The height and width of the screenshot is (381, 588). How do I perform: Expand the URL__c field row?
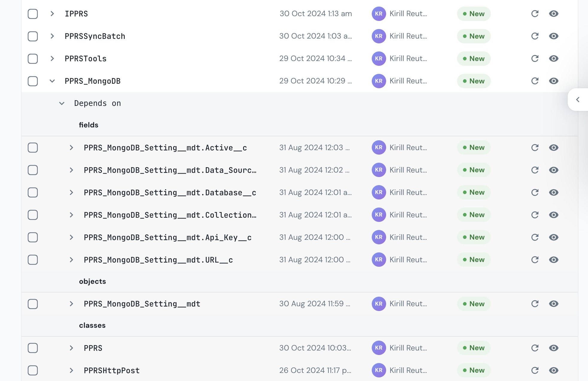point(71,260)
